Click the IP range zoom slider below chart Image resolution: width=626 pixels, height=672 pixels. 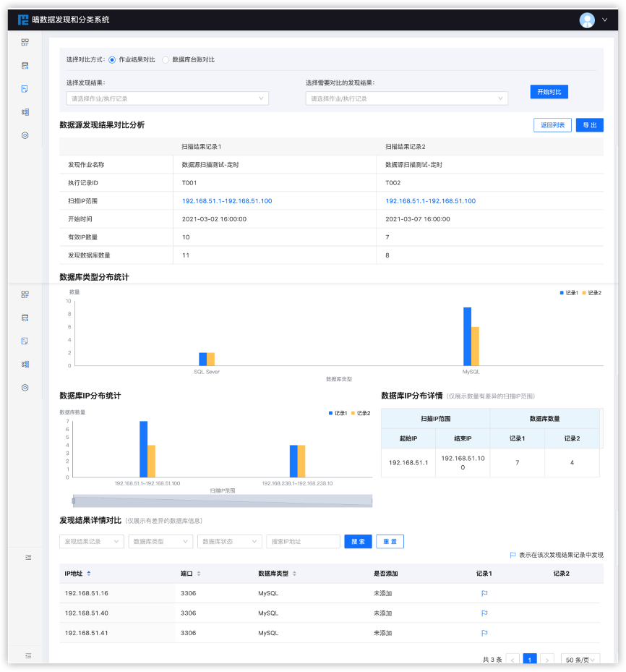pos(222,501)
